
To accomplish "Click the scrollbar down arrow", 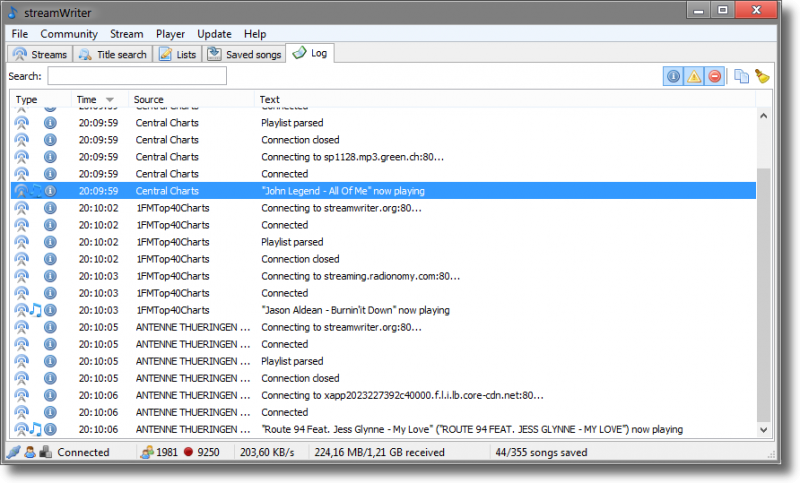I will (763, 429).
